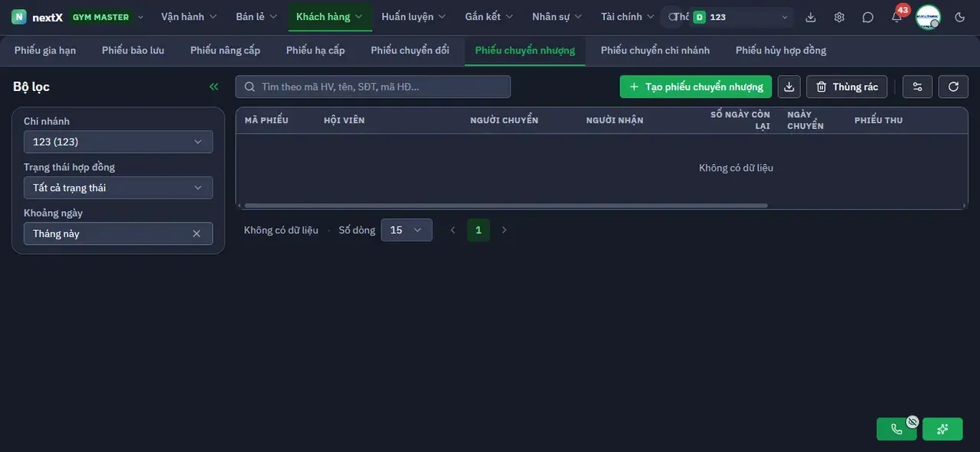Image resolution: width=980 pixels, height=452 pixels.
Task: Open the Huấn luyện menu
Action: [413, 17]
